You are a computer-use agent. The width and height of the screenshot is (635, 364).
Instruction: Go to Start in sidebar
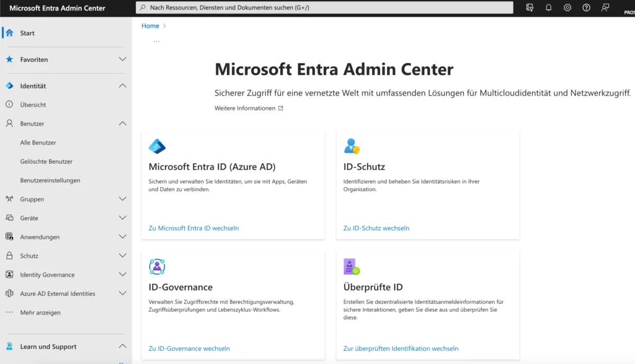coord(27,33)
